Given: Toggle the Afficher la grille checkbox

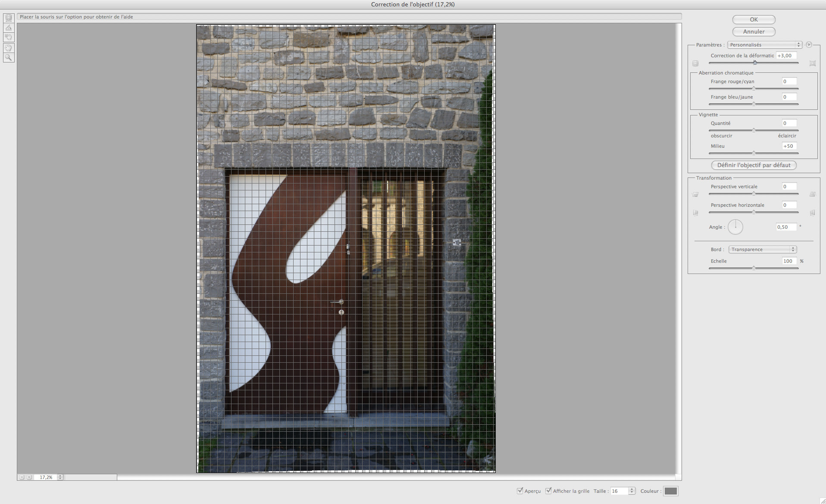Looking at the screenshot, I should click(x=548, y=491).
